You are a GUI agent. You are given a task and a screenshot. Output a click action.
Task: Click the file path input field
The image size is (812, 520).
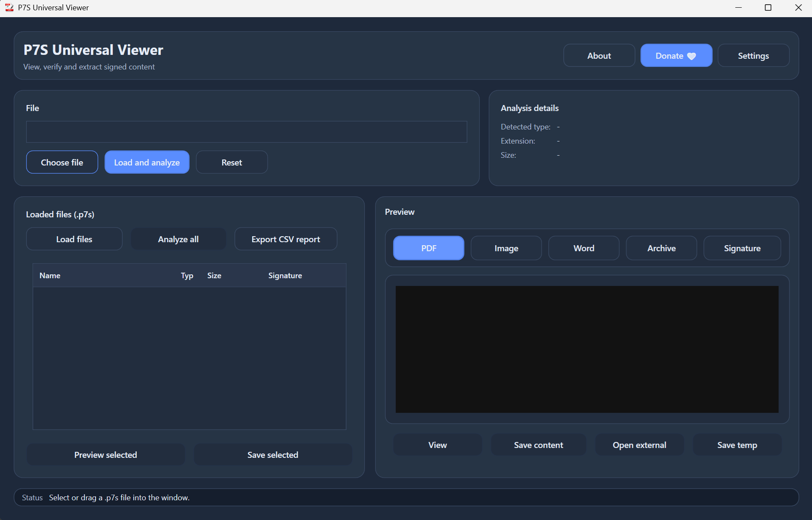pyautogui.click(x=246, y=132)
